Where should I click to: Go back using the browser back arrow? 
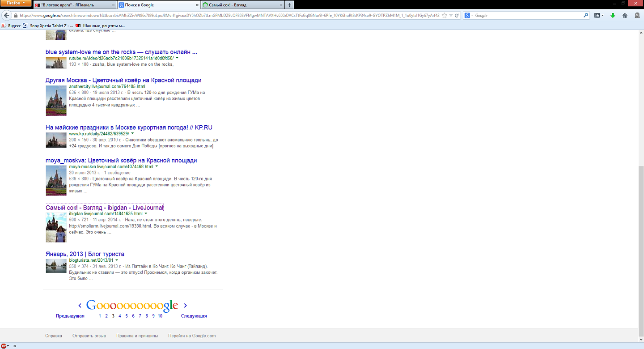click(7, 15)
